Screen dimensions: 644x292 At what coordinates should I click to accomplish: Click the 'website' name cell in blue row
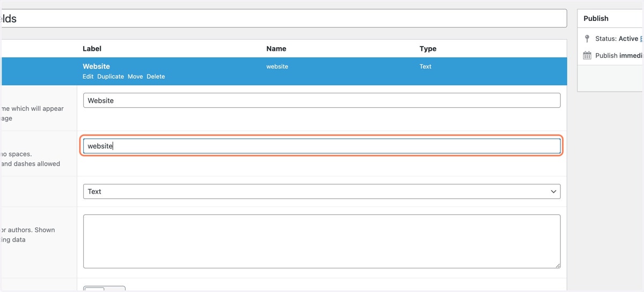pyautogui.click(x=277, y=66)
